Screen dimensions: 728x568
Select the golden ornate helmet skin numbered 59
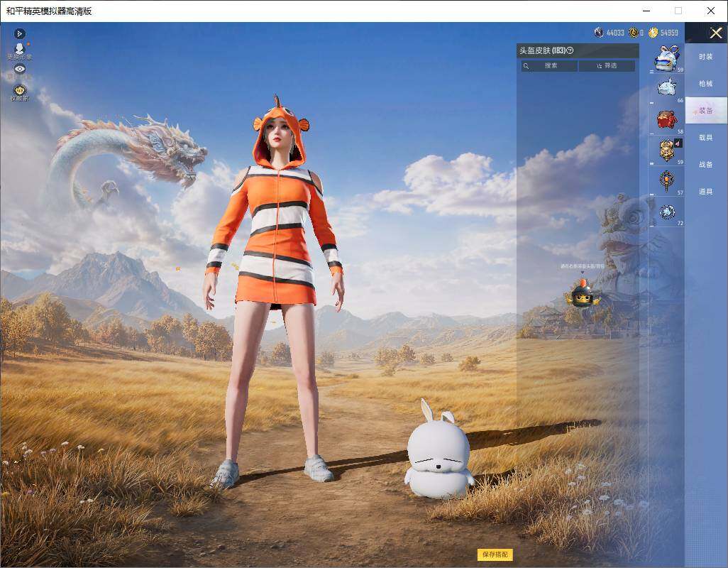coord(667,150)
